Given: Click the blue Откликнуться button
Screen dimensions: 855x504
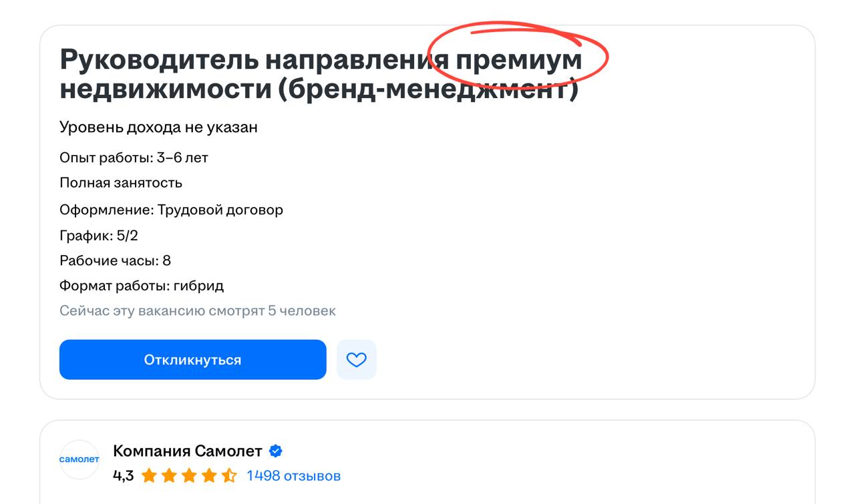Looking at the screenshot, I should tap(192, 360).
